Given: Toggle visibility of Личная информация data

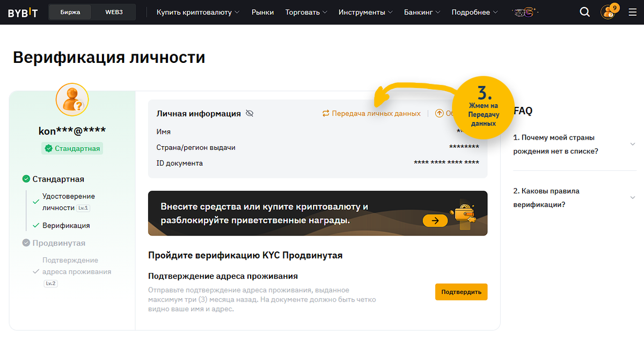Looking at the screenshot, I should pos(248,113).
